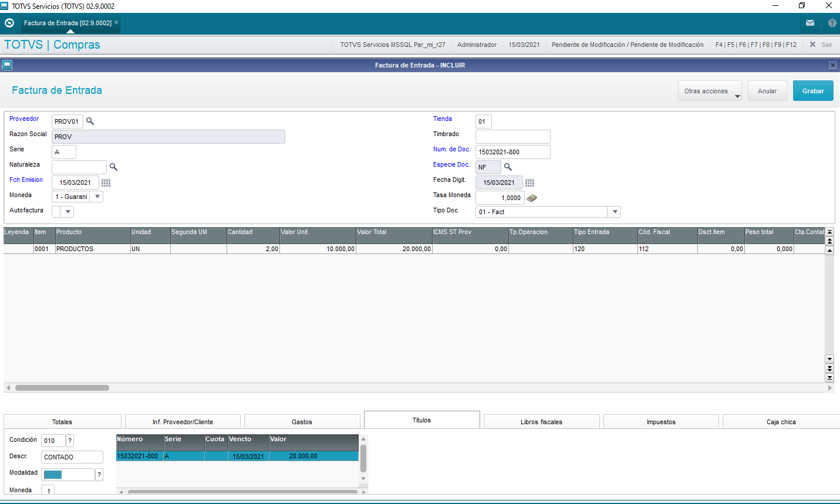Click Sair exit in top bar
The width and height of the screenshot is (840, 504).
(x=821, y=45)
